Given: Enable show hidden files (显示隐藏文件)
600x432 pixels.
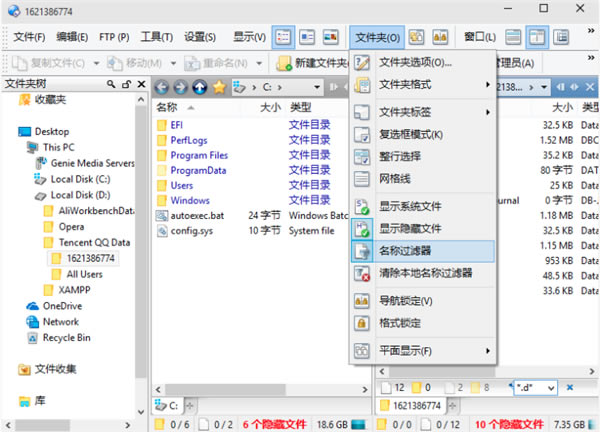Looking at the screenshot, I should click(410, 228).
